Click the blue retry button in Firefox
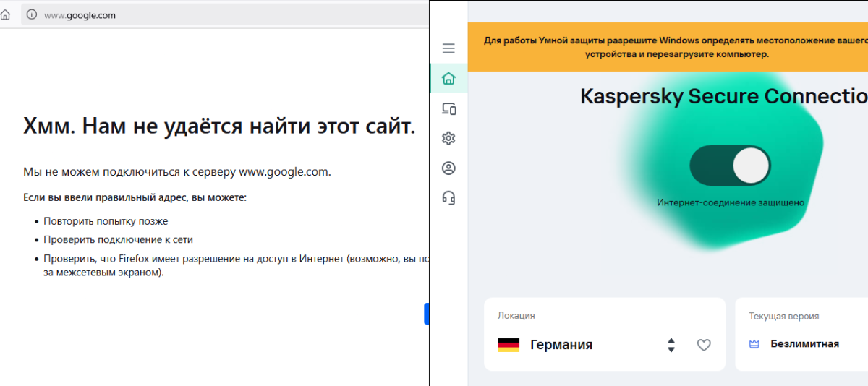868x386 pixels. [x=426, y=314]
